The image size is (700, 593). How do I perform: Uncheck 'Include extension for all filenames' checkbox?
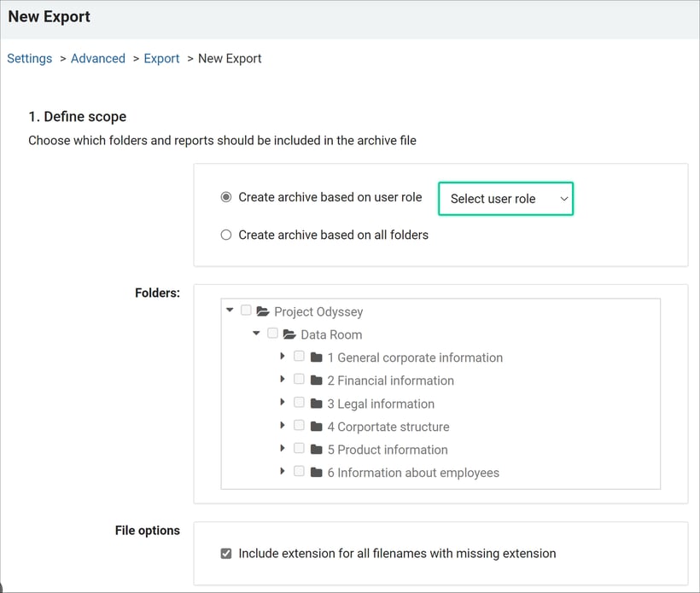226,554
